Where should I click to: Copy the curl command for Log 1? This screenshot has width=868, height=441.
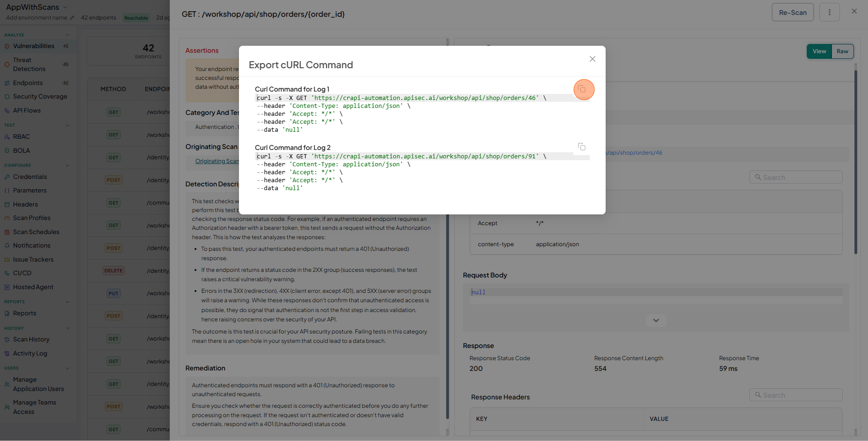point(582,89)
